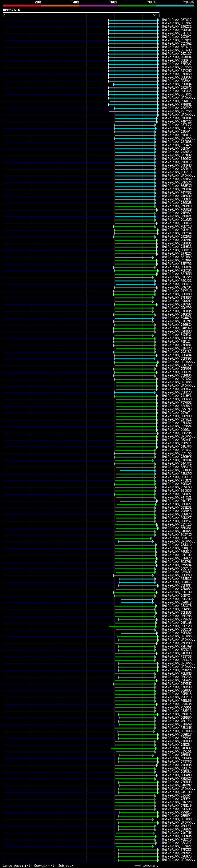
Task: Open hit UniRef100_B9GZC2
Action: [177, 26]
